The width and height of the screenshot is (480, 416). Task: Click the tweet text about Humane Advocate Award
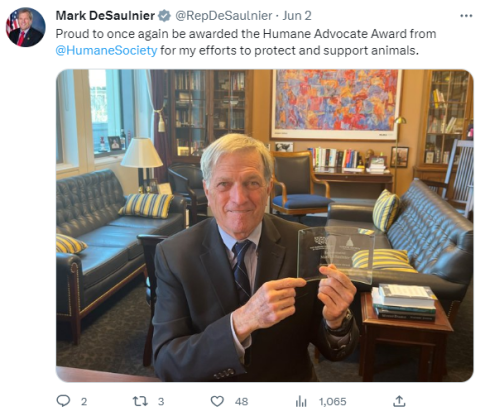tap(246, 42)
